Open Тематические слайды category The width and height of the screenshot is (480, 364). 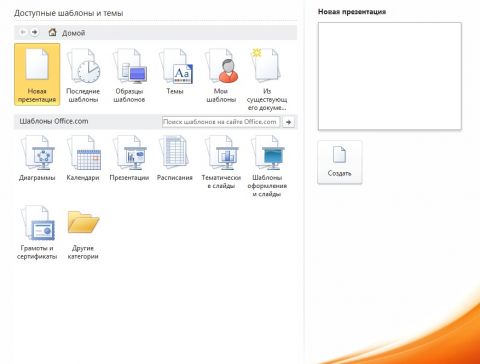221,162
